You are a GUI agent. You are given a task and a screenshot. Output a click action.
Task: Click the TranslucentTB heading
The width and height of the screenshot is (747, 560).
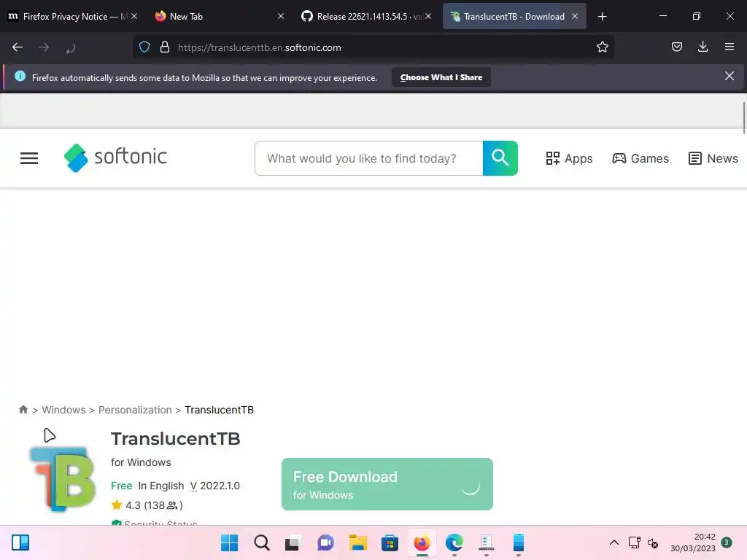coord(175,438)
